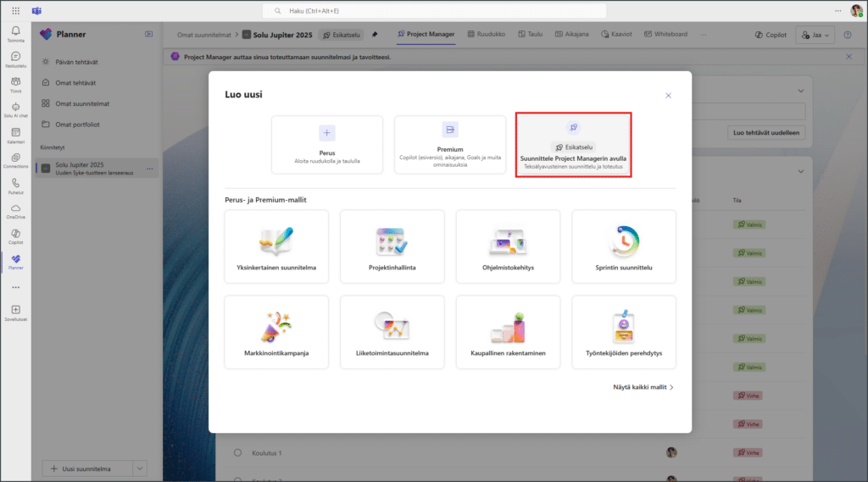Click the Copilot icon in top right
The height and width of the screenshot is (482, 868).
[x=770, y=35]
